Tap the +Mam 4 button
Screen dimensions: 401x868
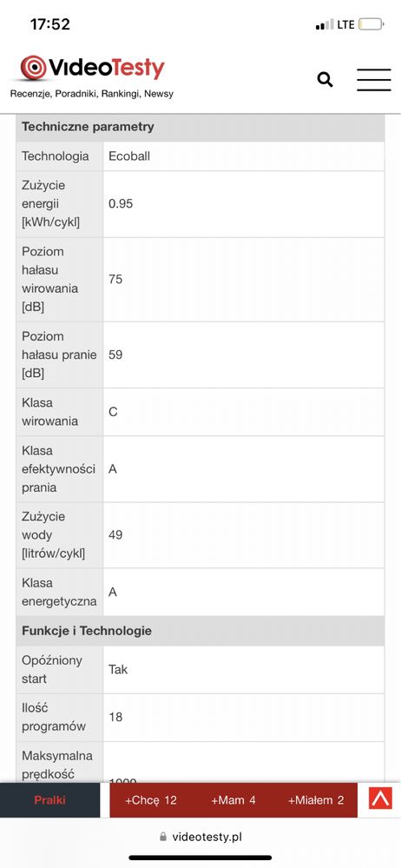click(233, 800)
